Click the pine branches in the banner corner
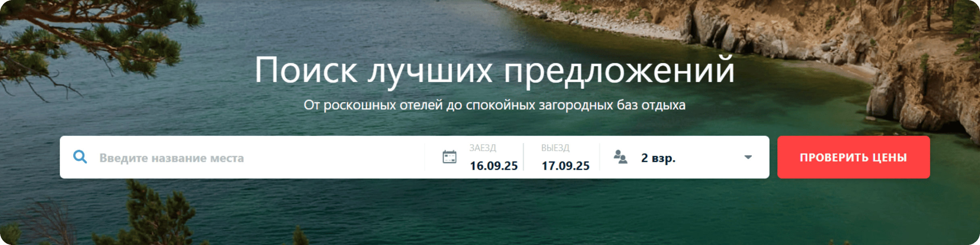This screenshot has height=245, width=980. (81, 36)
